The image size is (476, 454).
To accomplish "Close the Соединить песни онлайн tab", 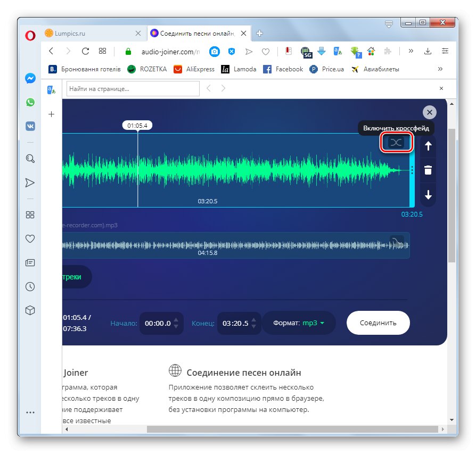I will tap(243, 34).
